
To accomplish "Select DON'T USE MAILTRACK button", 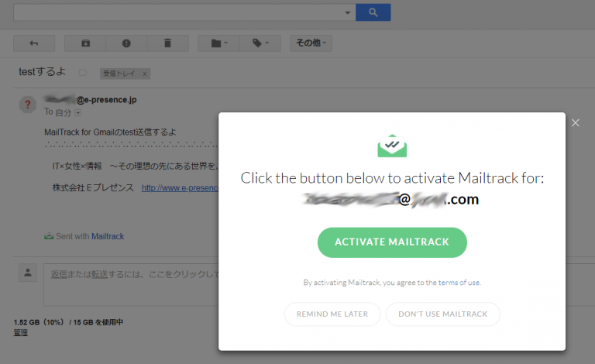I will coord(443,314).
